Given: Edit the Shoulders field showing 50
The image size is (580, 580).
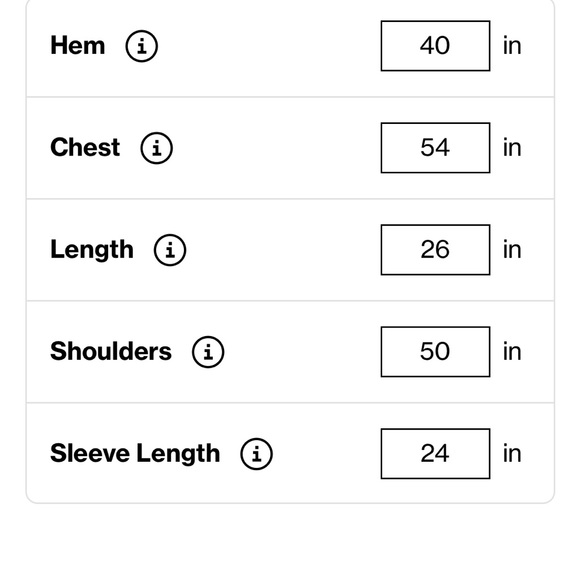Looking at the screenshot, I should tap(435, 352).
